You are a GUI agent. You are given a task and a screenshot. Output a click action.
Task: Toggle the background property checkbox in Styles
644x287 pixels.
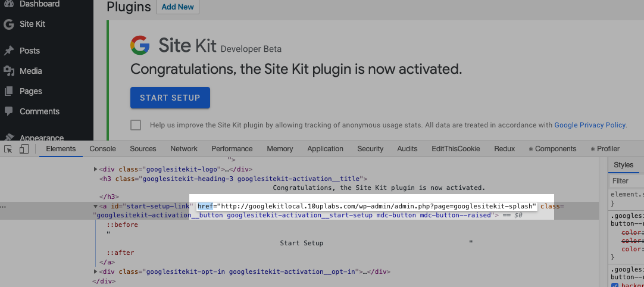(615, 285)
